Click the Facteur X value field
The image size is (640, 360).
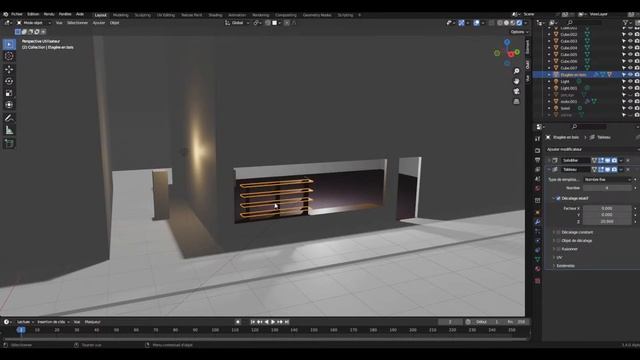click(607, 209)
